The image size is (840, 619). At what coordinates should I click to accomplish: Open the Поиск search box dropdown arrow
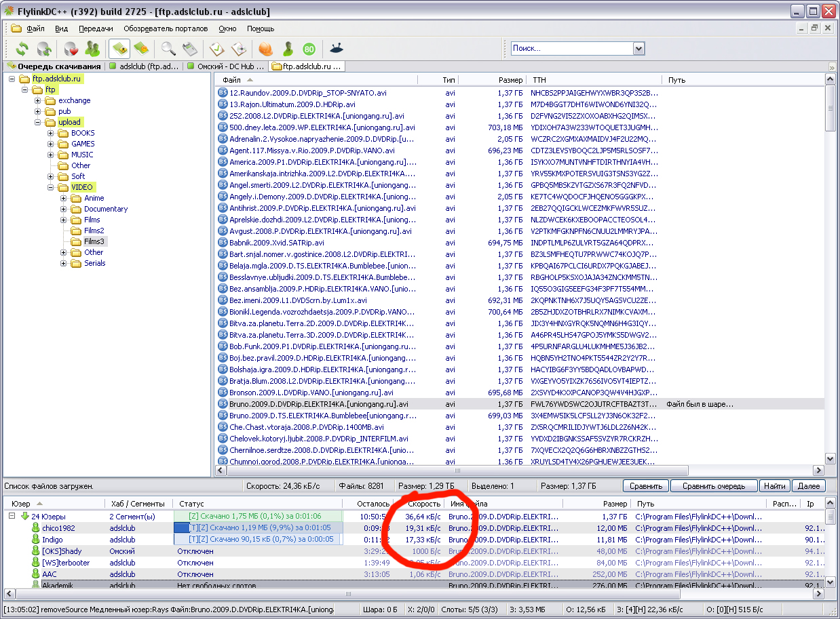(x=638, y=48)
